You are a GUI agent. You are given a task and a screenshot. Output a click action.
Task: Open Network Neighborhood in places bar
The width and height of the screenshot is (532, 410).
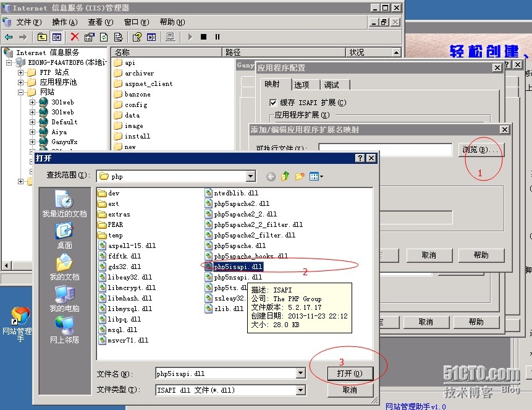(x=64, y=330)
